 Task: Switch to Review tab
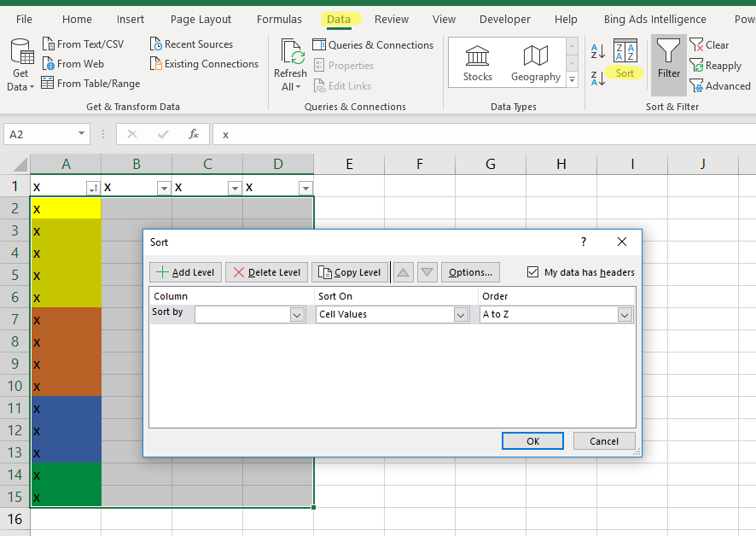[392, 20]
